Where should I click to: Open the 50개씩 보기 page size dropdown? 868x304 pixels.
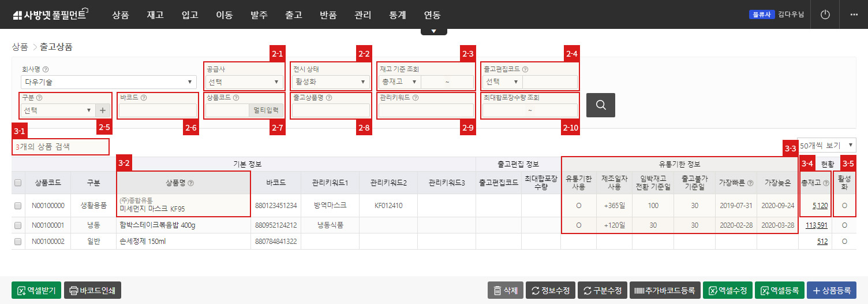pyautogui.click(x=827, y=144)
